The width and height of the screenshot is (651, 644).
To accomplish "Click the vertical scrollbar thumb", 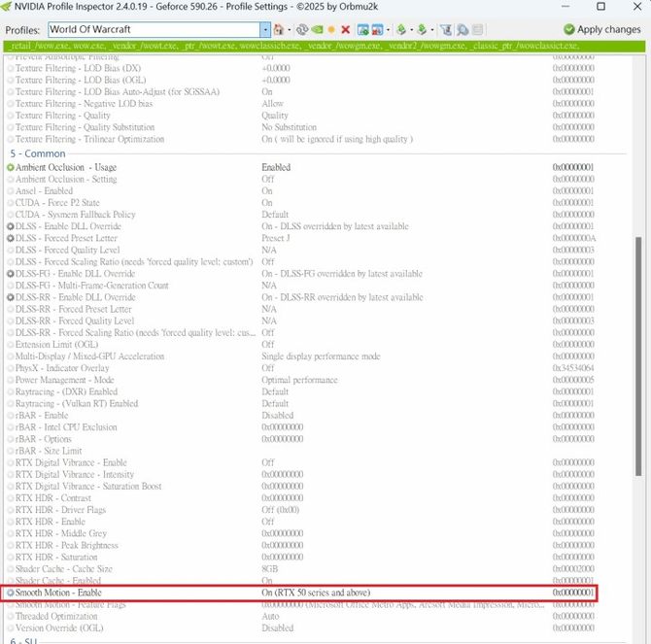I will point(638,356).
